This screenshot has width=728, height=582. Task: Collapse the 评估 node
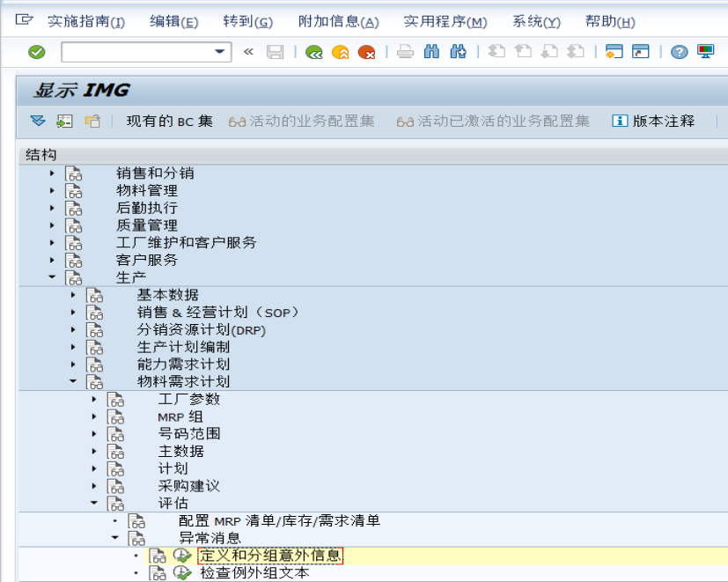pos(94,503)
